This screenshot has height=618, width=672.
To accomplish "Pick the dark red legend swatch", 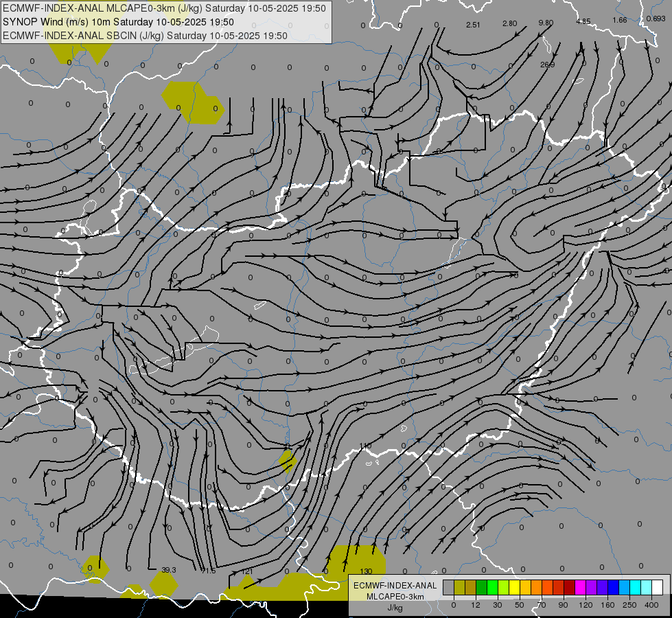I will click(x=570, y=587).
